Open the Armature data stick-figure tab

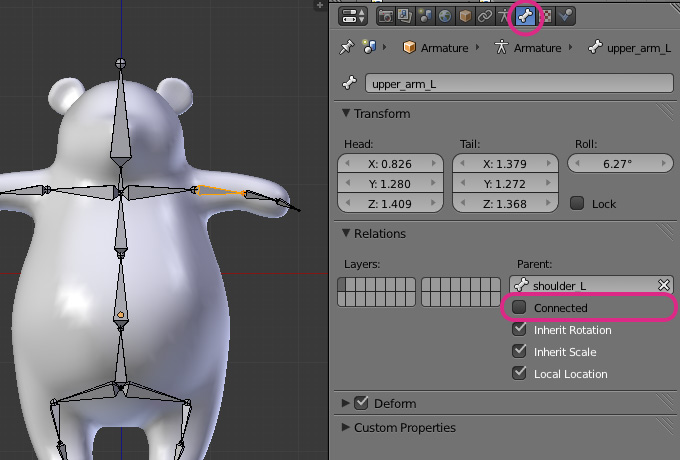[x=503, y=16]
